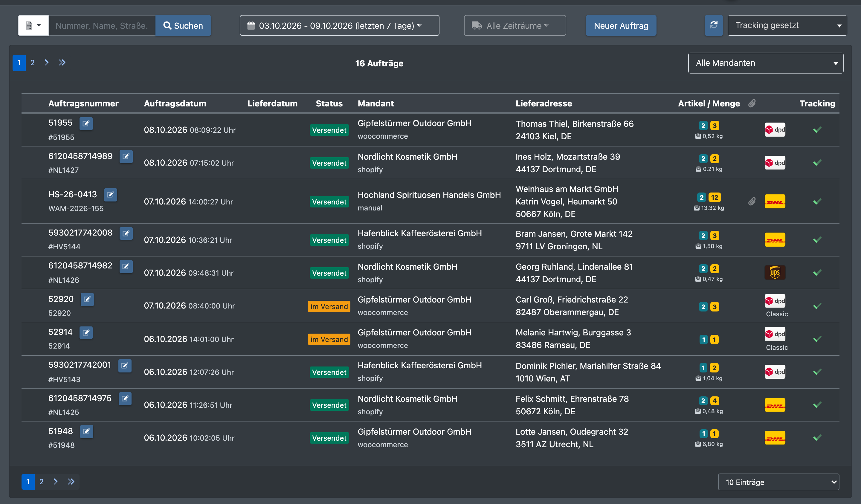This screenshot has height=504, width=861.
Task: Click the Neuer Auftrag button
Action: click(x=621, y=25)
